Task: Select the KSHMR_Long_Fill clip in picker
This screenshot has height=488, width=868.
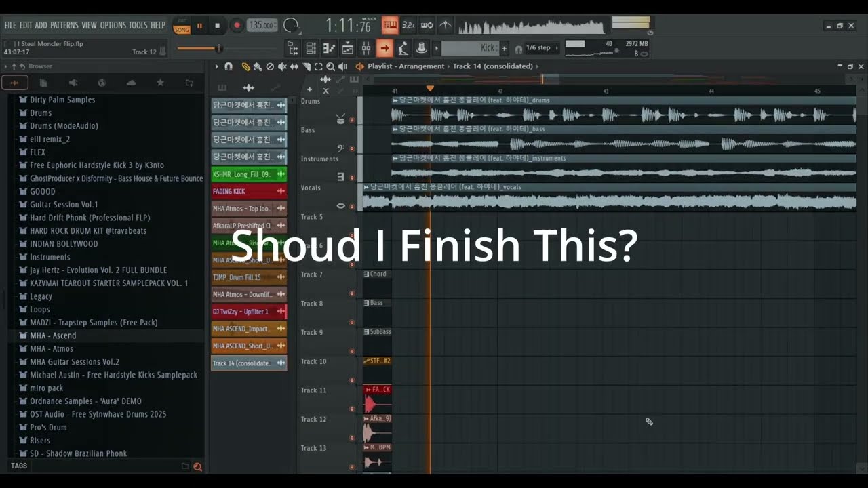Action: (249, 174)
